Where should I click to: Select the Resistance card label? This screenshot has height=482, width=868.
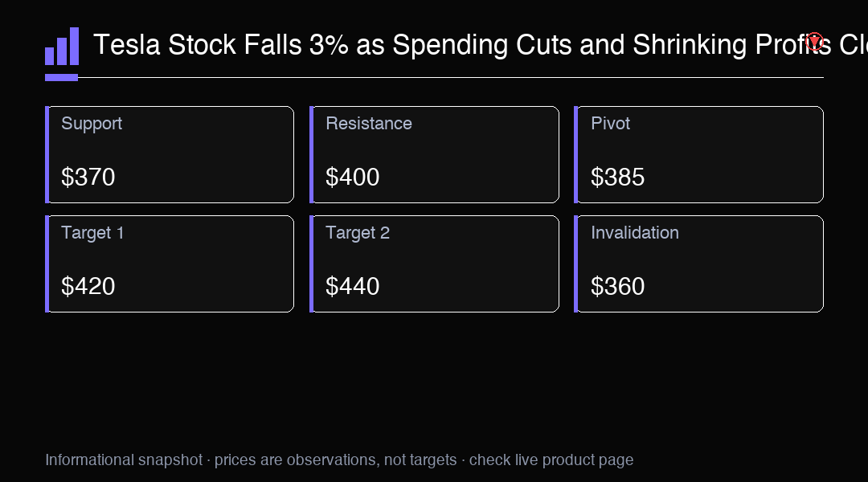pyautogui.click(x=369, y=124)
